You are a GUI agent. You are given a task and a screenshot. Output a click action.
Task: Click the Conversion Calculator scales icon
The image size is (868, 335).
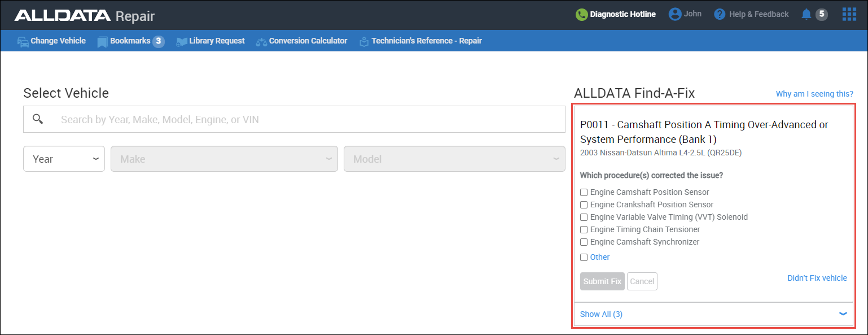click(261, 41)
